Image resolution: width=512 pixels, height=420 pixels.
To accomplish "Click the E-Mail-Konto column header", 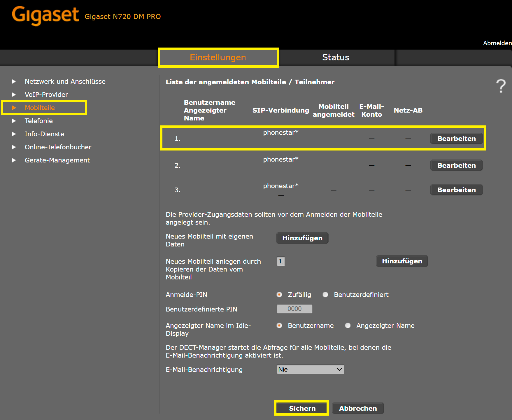I will click(372, 110).
